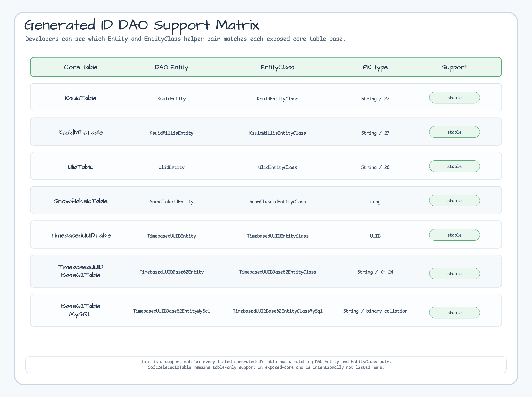This screenshot has width=532, height=397.
Task: Select the SnowflakeIdTable cell
Action: pyautogui.click(x=81, y=201)
